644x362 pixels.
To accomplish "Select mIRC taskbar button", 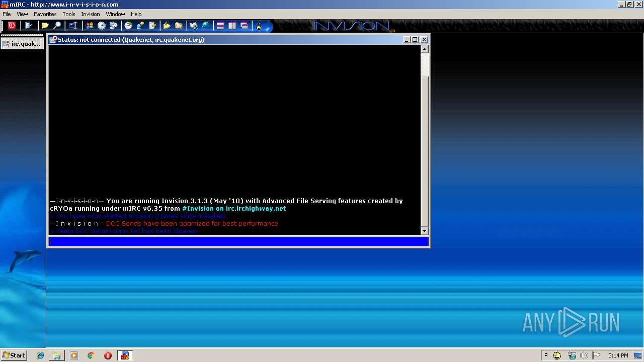I will (125, 355).
